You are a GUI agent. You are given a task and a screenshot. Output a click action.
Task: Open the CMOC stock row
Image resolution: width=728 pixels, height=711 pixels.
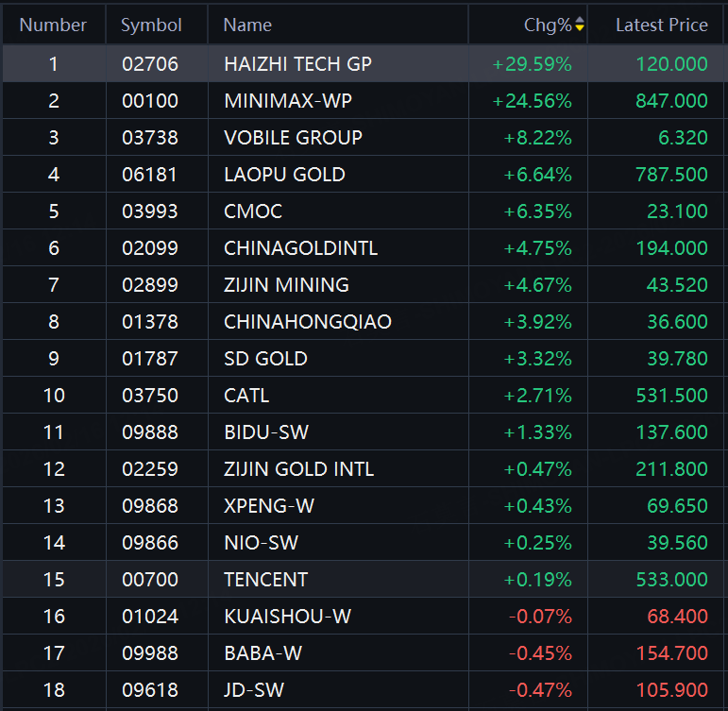pos(253,212)
